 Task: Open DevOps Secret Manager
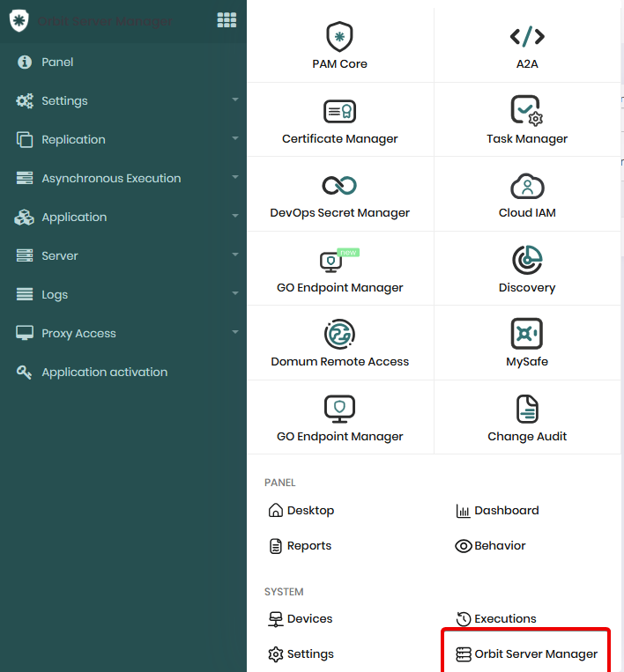click(x=339, y=196)
